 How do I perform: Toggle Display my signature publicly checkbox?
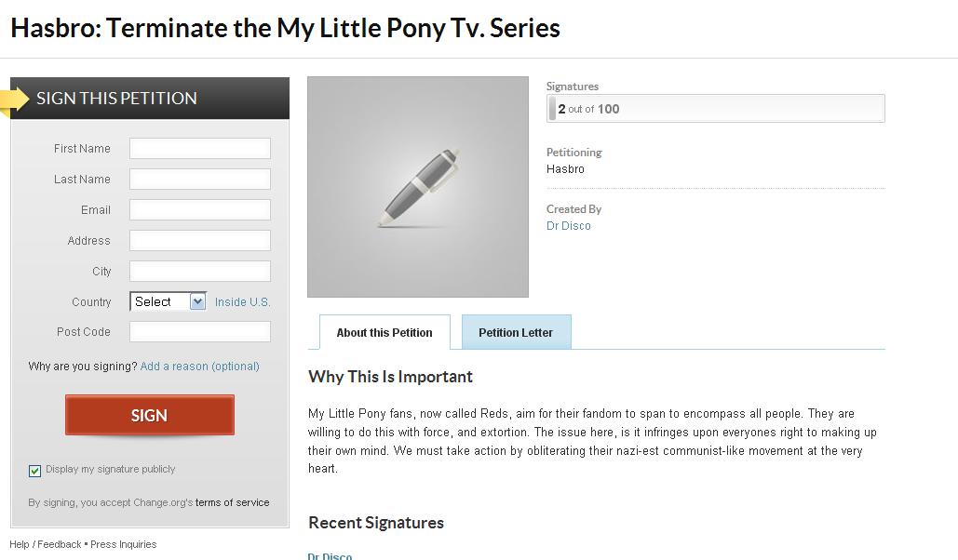[35, 471]
